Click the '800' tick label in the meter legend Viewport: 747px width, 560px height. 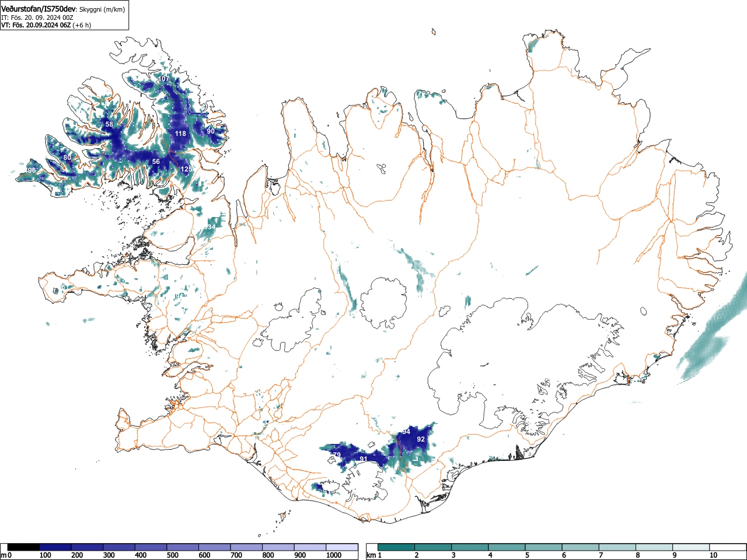(x=268, y=555)
